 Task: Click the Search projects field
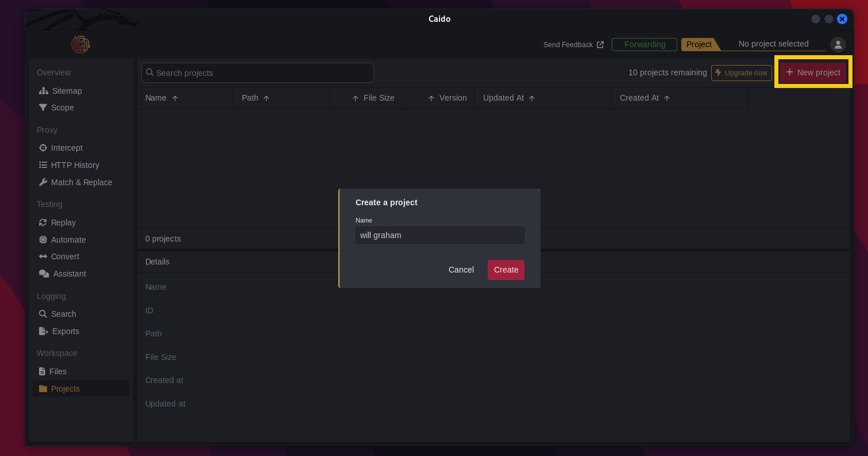click(257, 72)
